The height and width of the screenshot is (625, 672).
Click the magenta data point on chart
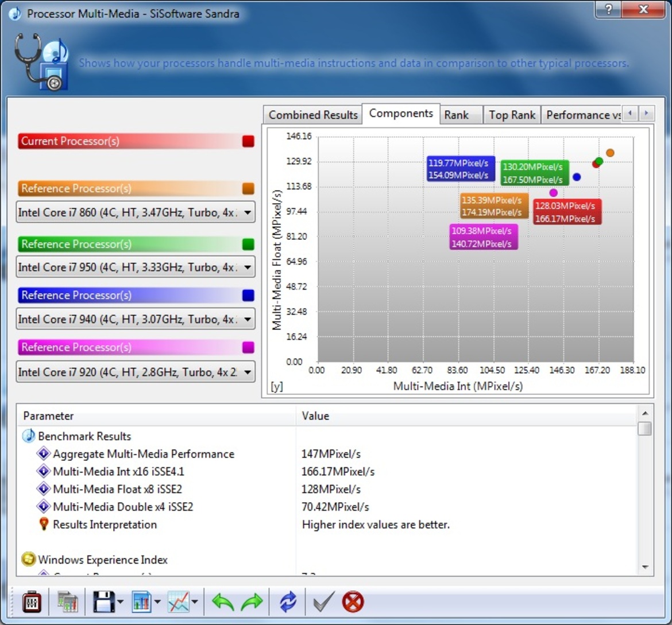point(553,193)
